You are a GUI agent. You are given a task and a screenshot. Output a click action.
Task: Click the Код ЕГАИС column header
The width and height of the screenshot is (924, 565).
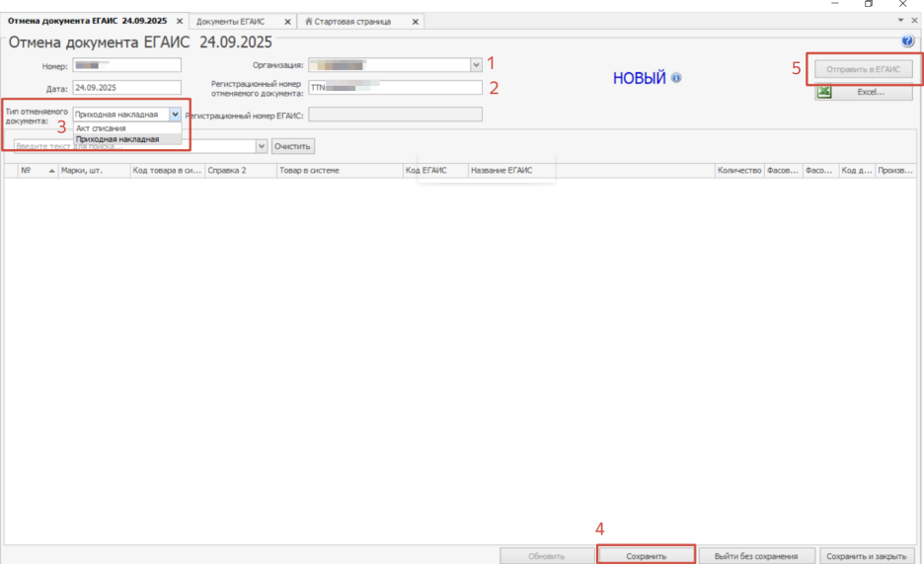click(x=435, y=171)
